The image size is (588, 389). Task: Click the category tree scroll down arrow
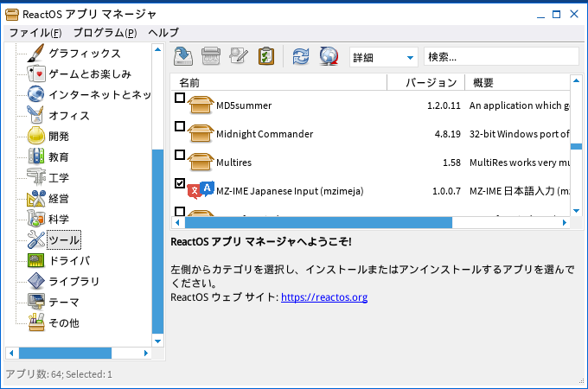point(157,341)
